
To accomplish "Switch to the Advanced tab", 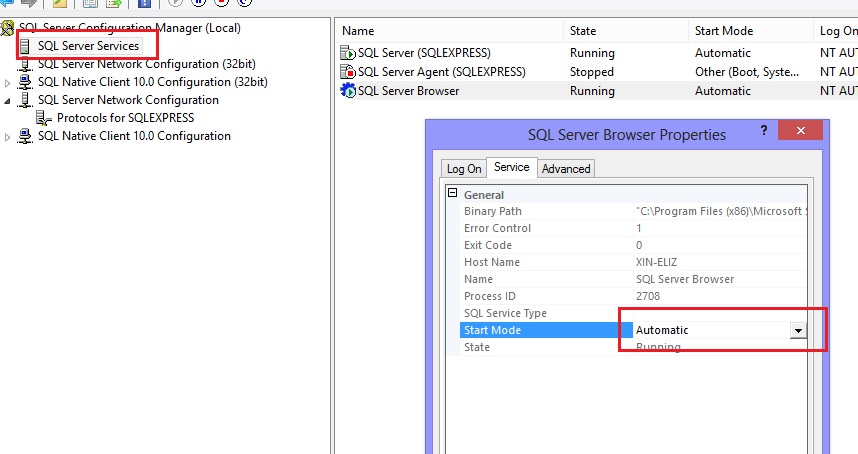I will (x=566, y=169).
